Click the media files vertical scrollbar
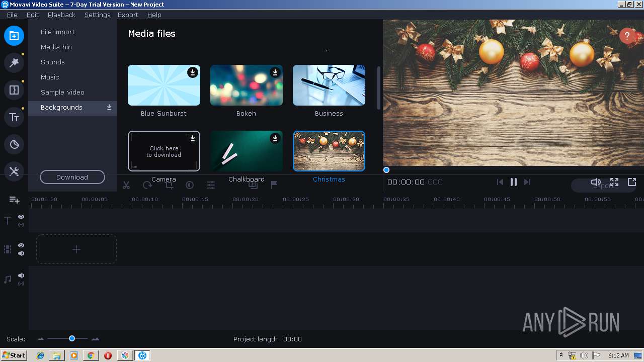This screenshot has width=644, height=362. point(379,87)
